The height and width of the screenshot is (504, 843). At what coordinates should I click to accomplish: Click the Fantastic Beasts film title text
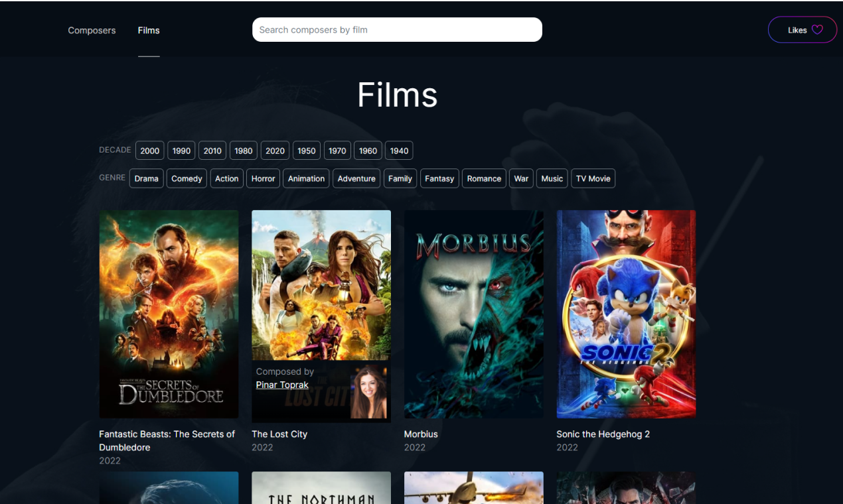[167, 440]
